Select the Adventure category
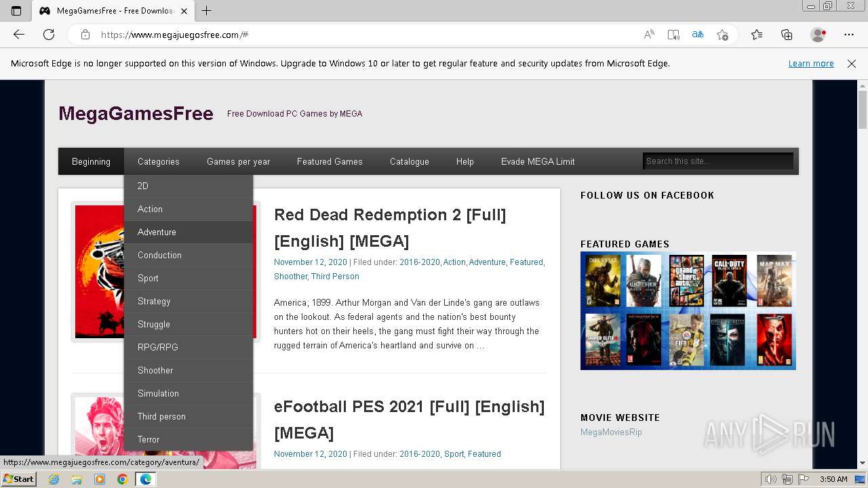Viewport: 868px width, 488px height. pos(189,232)
